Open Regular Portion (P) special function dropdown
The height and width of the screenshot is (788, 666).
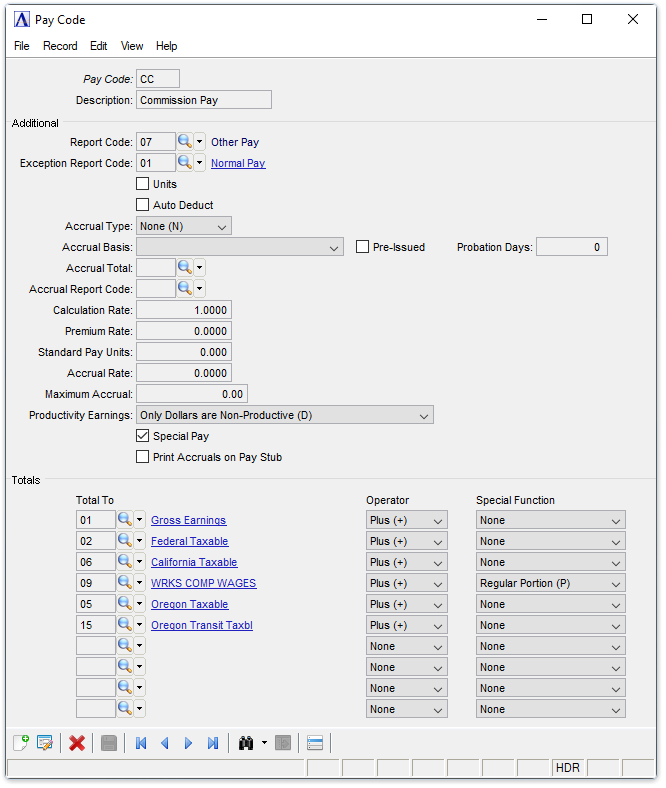[551, 583]
